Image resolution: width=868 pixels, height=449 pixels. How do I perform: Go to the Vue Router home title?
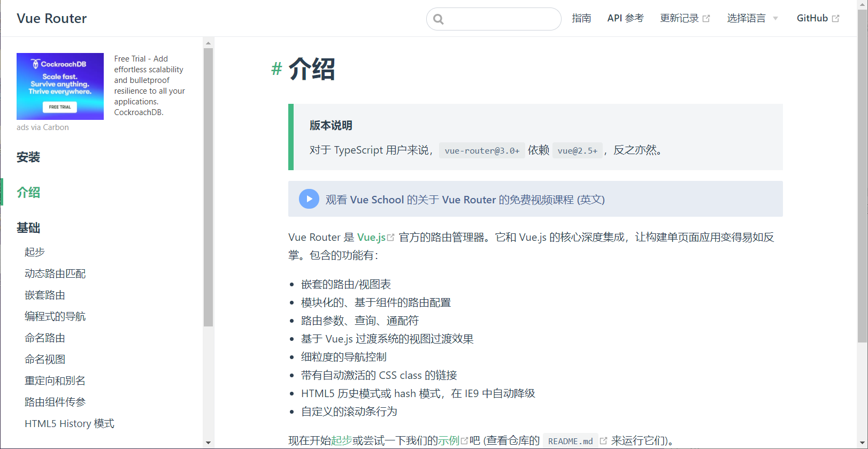(52, 18)
